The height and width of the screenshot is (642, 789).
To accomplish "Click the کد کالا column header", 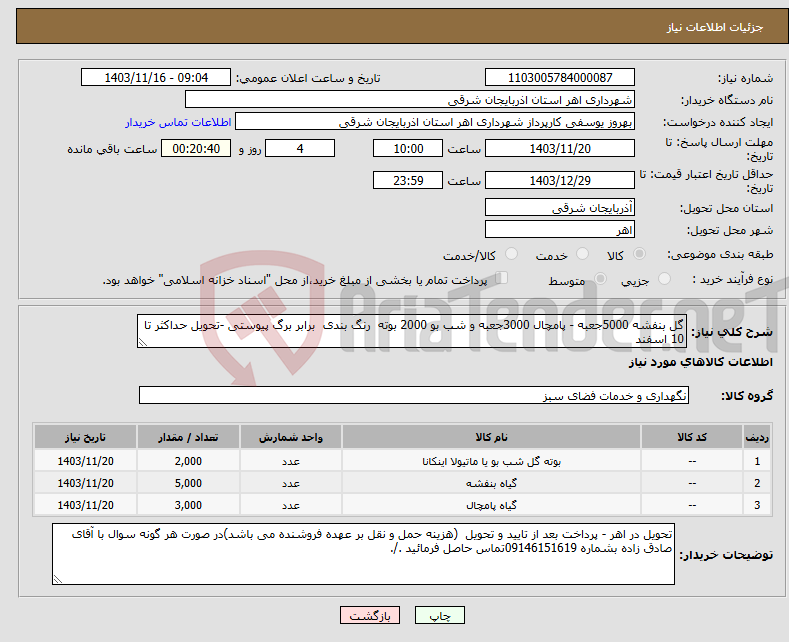I will (x=692, y=437).
